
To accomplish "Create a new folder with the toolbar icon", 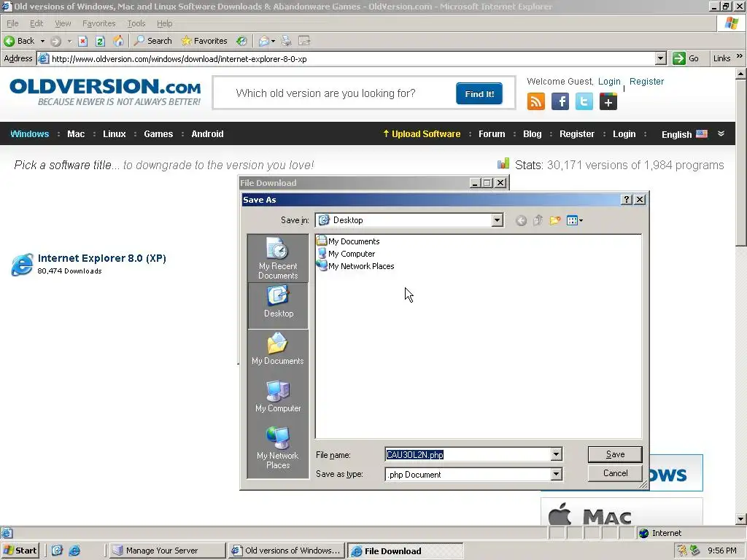I will (555, 220).
